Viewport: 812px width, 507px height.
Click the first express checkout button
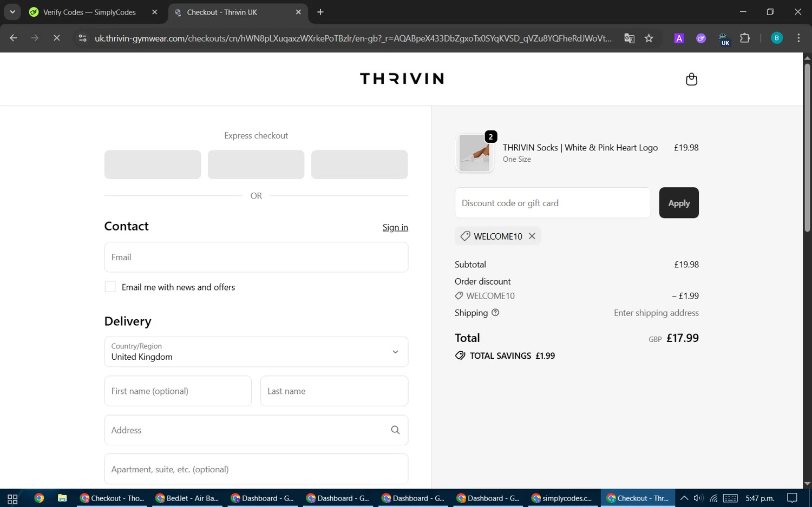(x=153, y=164)
